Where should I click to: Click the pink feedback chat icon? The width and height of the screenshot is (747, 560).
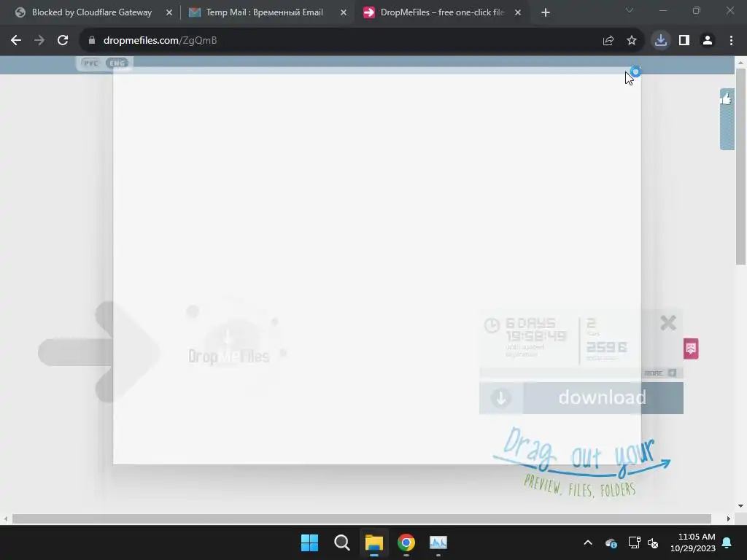pos(691,349)
